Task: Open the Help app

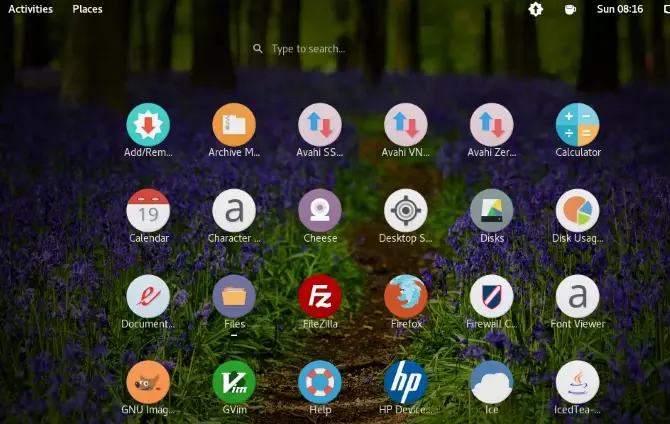Action: pyautogui.click(x=320, y=382)
